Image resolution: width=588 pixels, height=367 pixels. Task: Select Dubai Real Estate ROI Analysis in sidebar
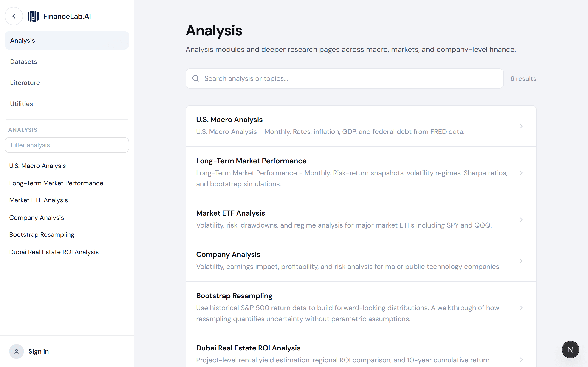[x=54, y=252]
